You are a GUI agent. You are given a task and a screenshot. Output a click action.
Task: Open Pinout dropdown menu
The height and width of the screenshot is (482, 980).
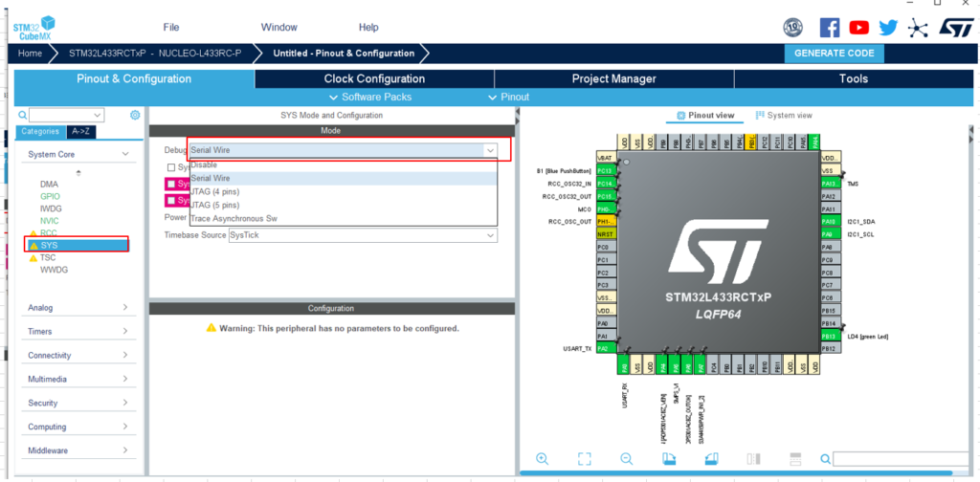509,97
